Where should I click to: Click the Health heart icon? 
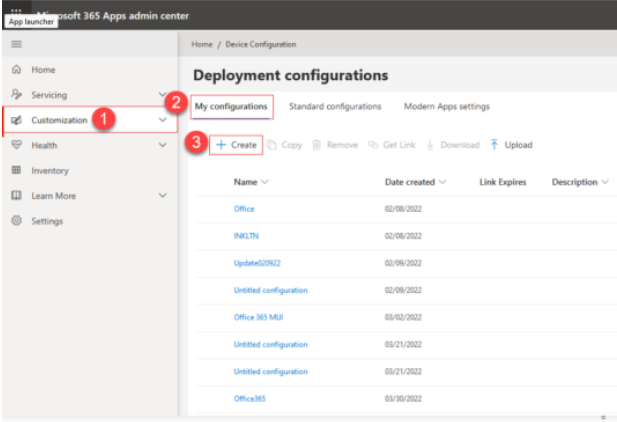tap(16, 145)
